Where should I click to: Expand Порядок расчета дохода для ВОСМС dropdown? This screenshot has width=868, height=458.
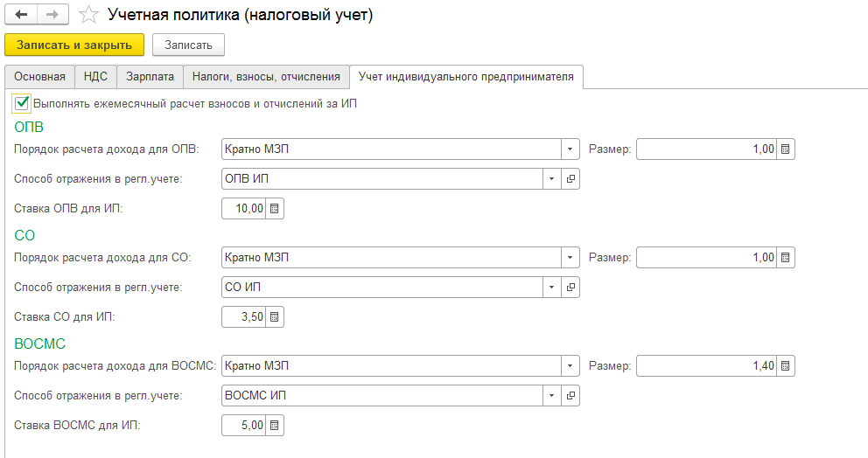coord(570,366)
